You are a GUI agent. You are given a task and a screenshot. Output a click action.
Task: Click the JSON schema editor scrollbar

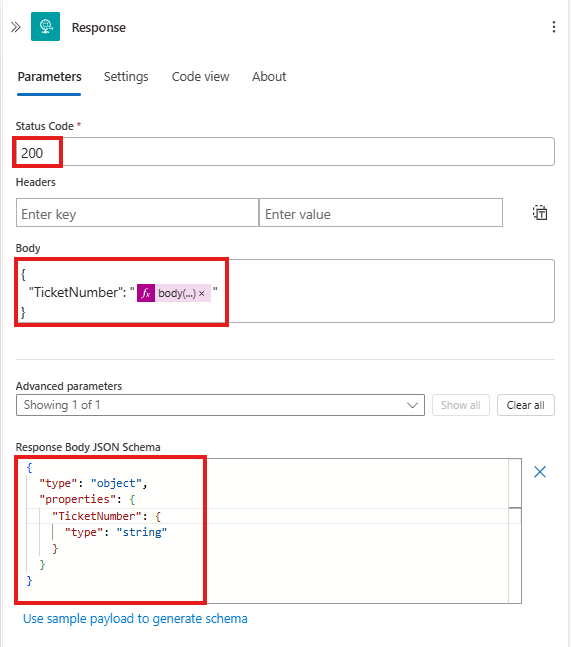point(515,531)
